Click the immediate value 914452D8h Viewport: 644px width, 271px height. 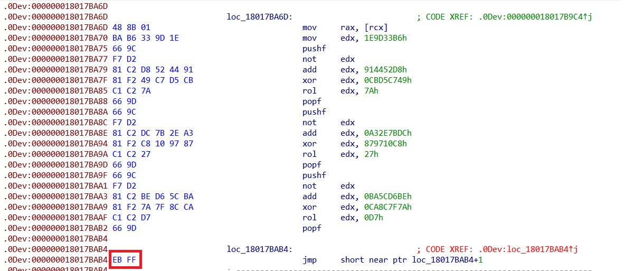click(x=385, y=70)
